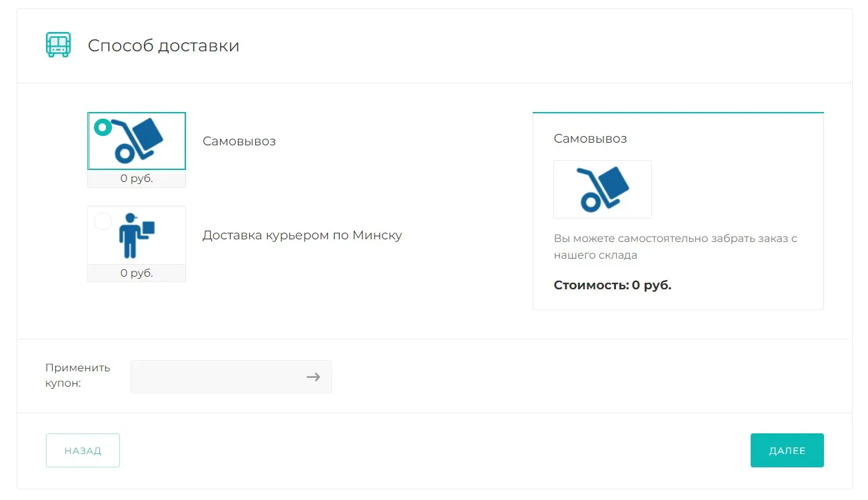
Task: Click the Самовывоз option label text
Action: coord(239,141)
